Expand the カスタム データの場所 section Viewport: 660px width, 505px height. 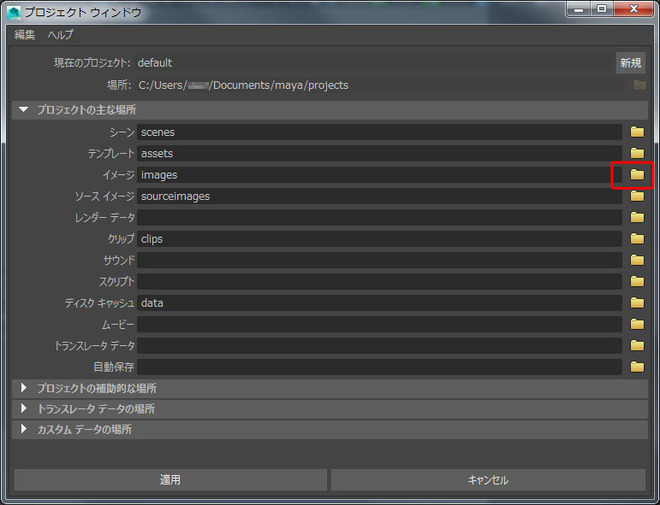click(24, 429)
